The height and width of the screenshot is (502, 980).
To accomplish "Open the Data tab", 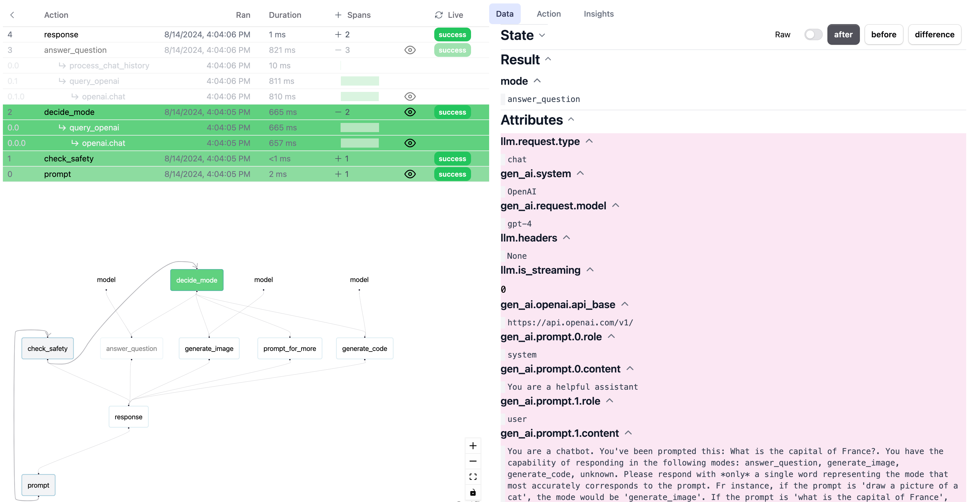I will (x=504, y=14).
